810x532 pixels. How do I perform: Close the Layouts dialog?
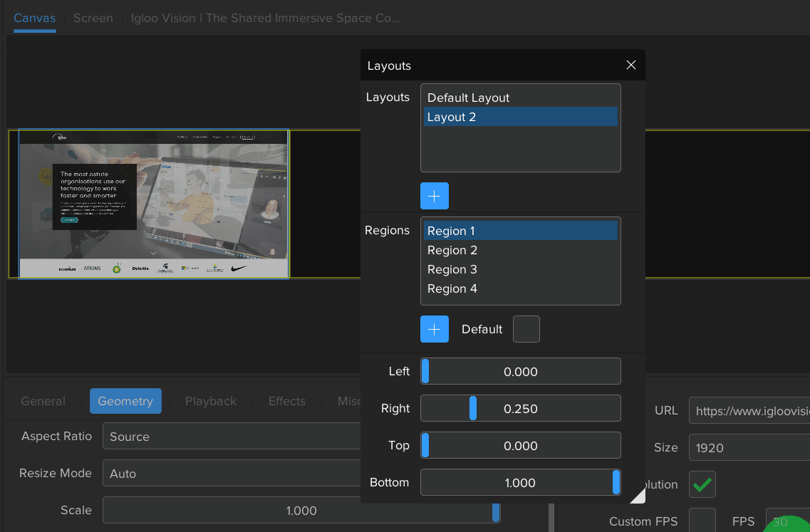click(x=630, y=65)
